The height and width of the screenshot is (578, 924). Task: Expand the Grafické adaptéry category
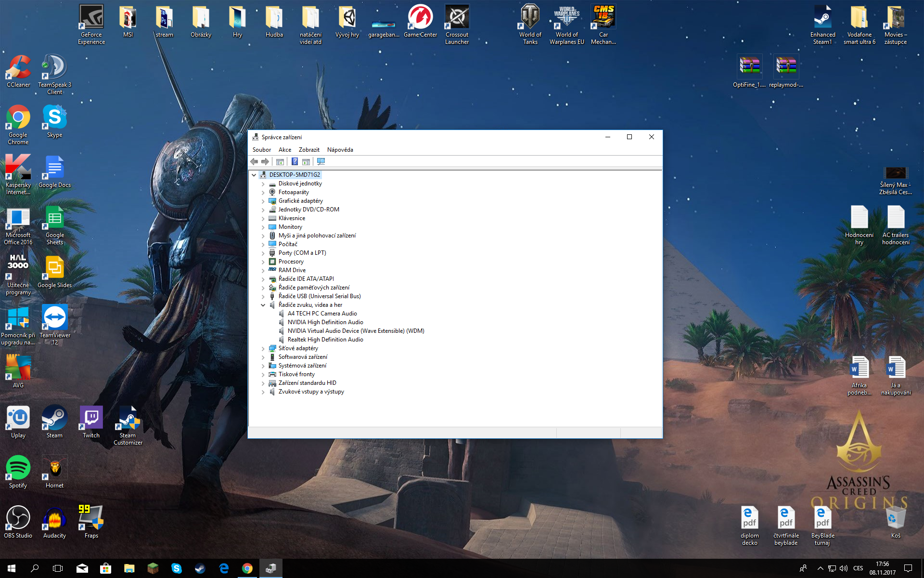263,201
